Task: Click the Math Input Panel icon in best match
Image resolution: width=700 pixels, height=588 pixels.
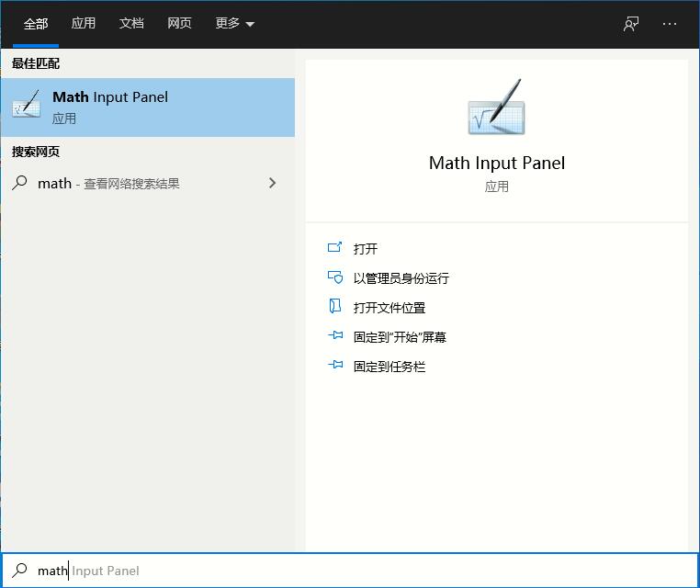Action: [27, 107]
